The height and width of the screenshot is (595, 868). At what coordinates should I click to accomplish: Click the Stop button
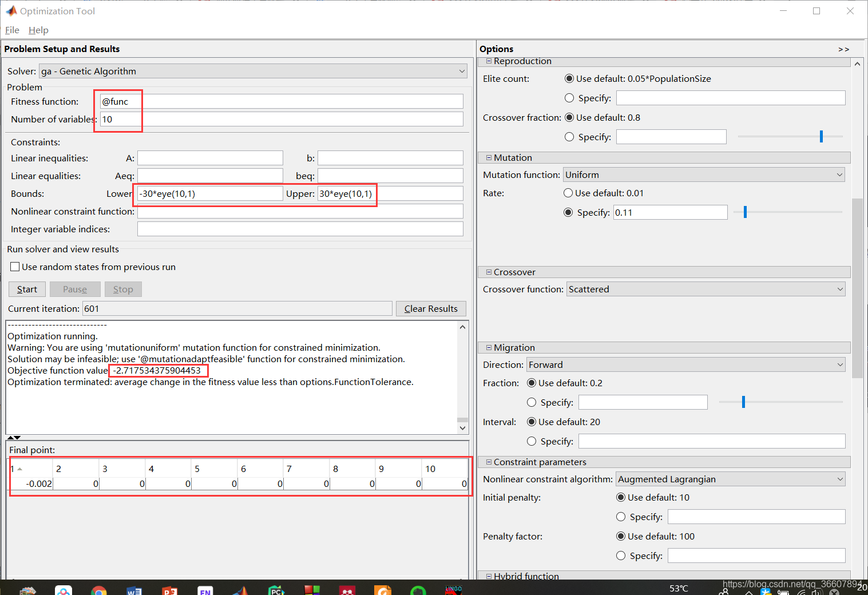tap(123, 289)
